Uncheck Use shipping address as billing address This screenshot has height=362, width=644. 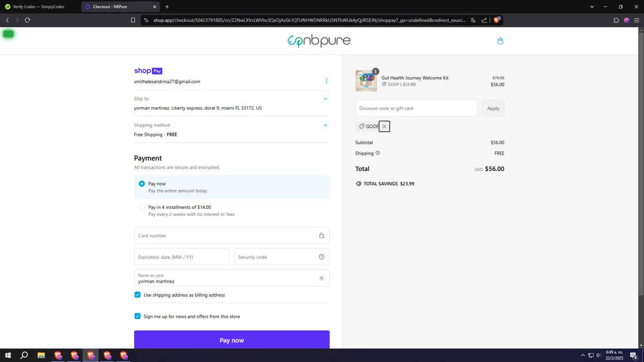pos(137,295)
